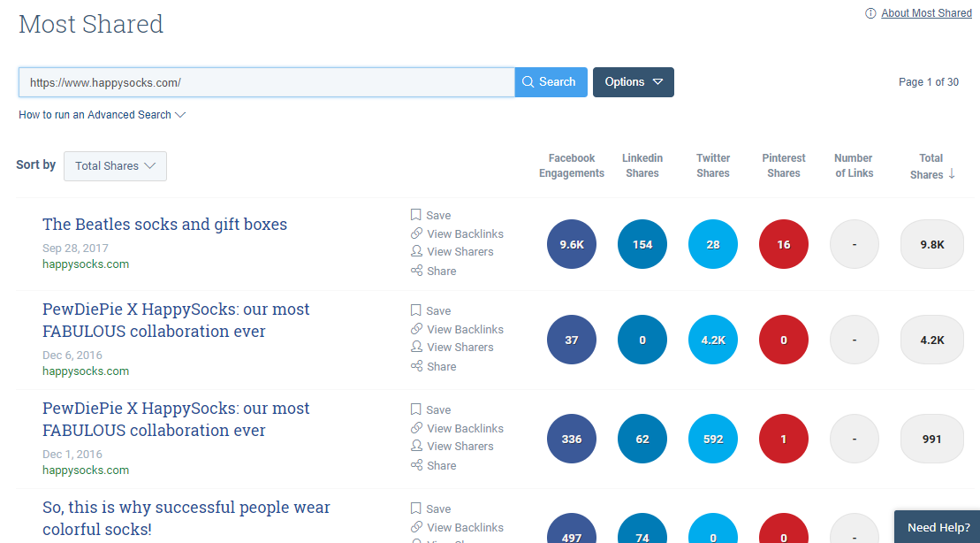Image resolution: width=980 pixels, height=543 pixels.
Task: Click Share icon for Dec 1 PewDiePie article
Action: pyautogui.click(x=416, y=465)
